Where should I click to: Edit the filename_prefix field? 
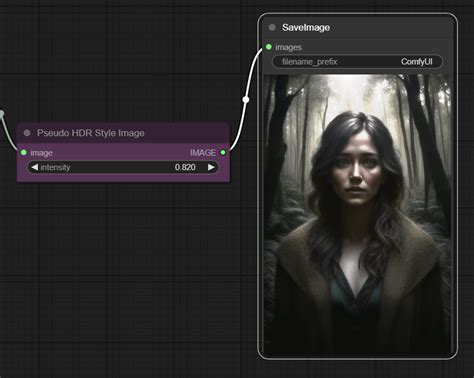[357, 62]
